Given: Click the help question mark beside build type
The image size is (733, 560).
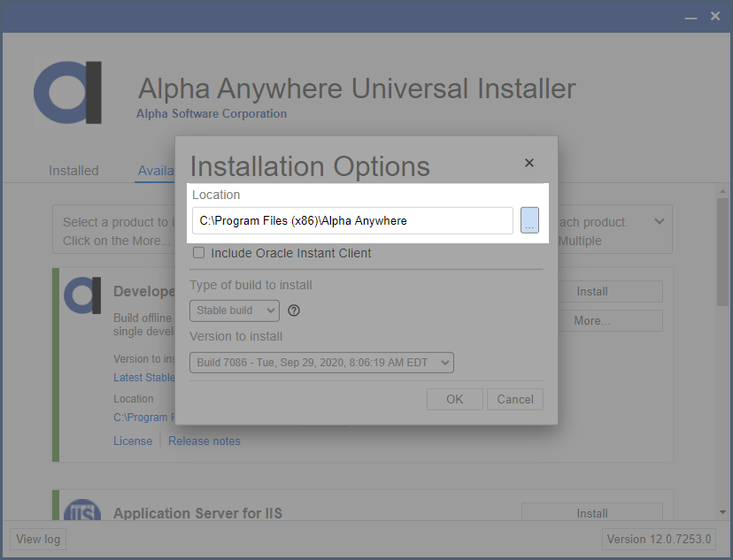Looking at the screenshot, I should click(292, 311).
